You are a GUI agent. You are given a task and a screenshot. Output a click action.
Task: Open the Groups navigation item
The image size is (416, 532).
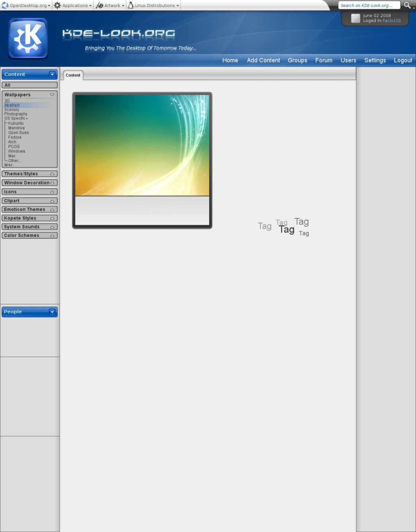pos(297,60)
